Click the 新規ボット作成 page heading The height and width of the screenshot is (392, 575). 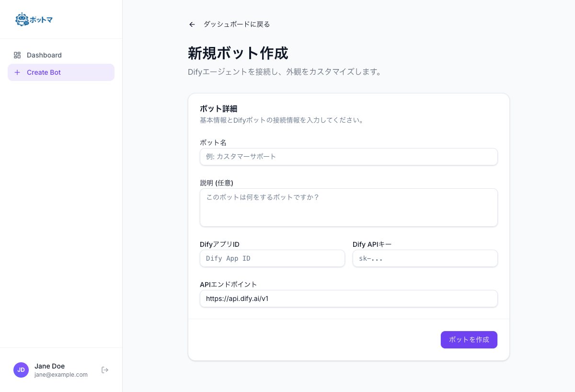[x=238, y=53]
